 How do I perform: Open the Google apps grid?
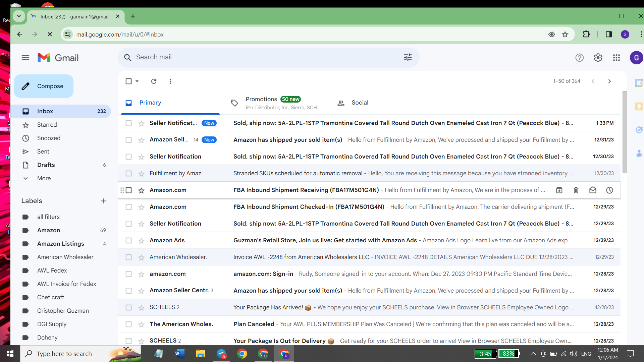(x=616, y=58)
